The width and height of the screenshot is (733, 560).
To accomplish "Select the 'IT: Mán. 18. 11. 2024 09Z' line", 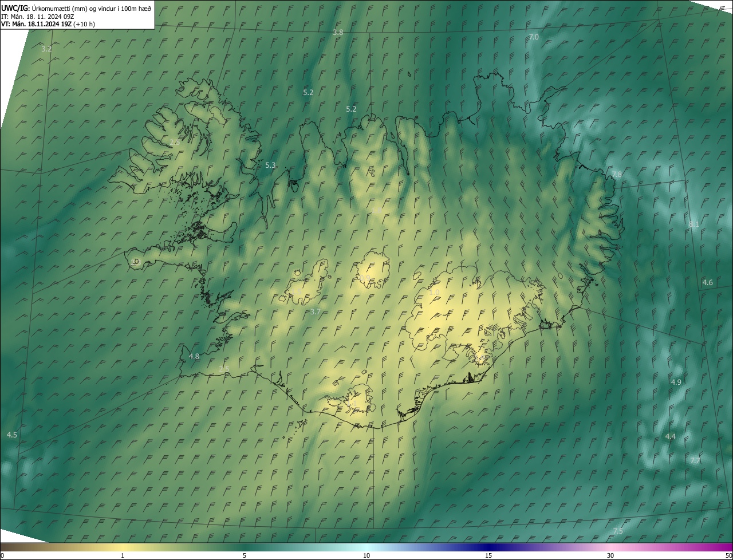I will pos(38,16).
